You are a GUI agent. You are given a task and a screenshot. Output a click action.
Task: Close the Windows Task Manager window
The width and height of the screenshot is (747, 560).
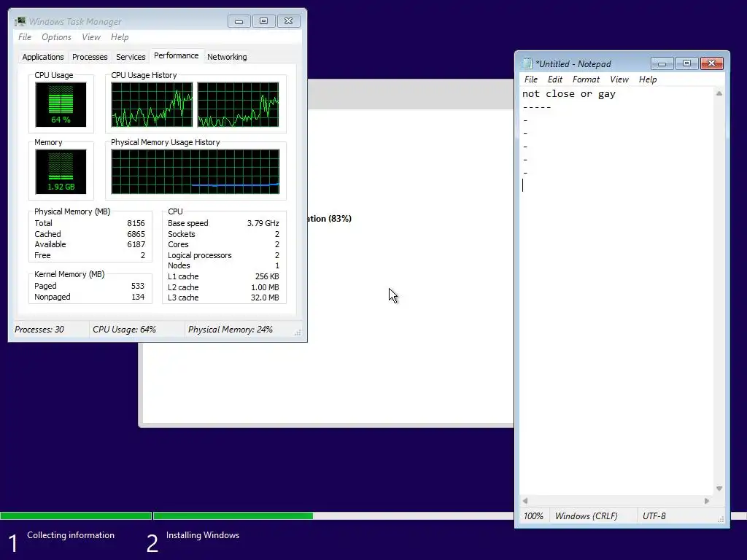pyautogui.click(x=289, y=21)
